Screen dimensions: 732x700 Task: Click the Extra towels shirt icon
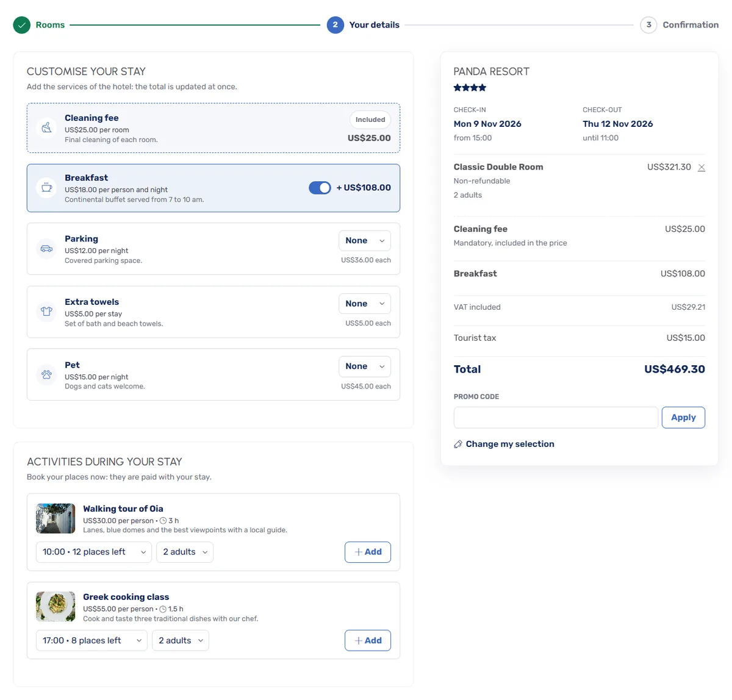tap(46, 312)
